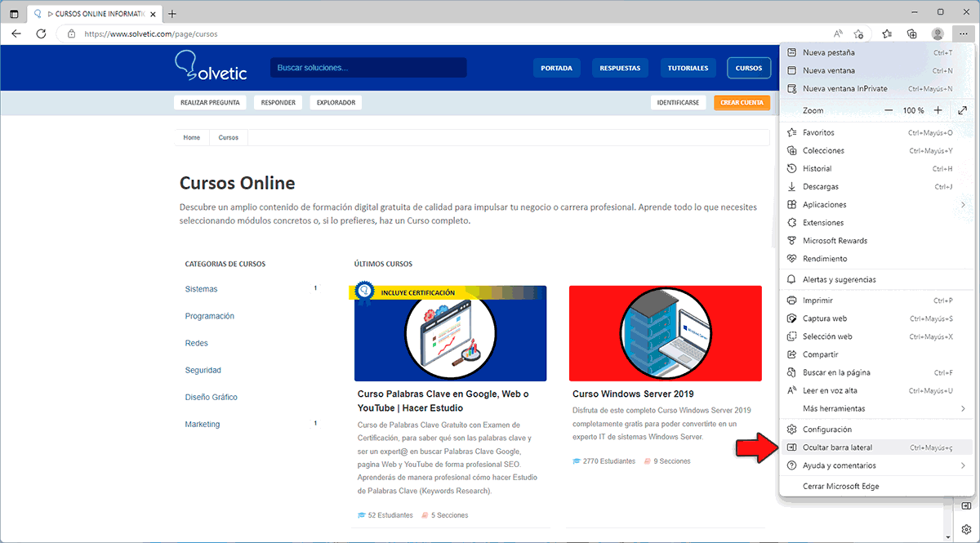Add page to favorites star icon
The width and height of the screenshot is (980, 543).
tap(859, 34)
